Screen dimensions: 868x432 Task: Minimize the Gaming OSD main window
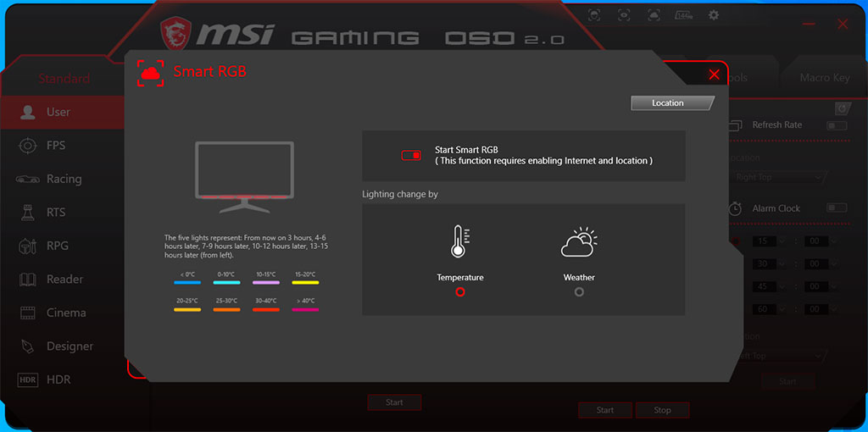809,25
